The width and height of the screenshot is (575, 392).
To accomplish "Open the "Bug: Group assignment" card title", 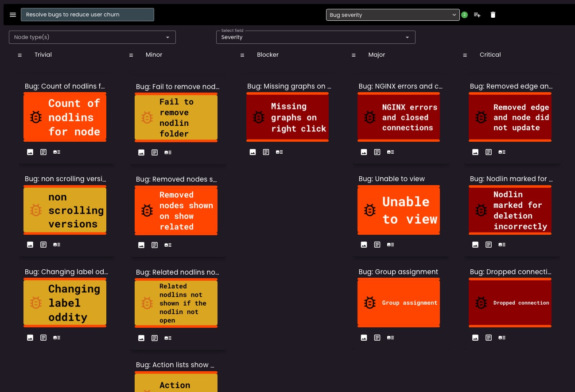I will tap(398, 272).
